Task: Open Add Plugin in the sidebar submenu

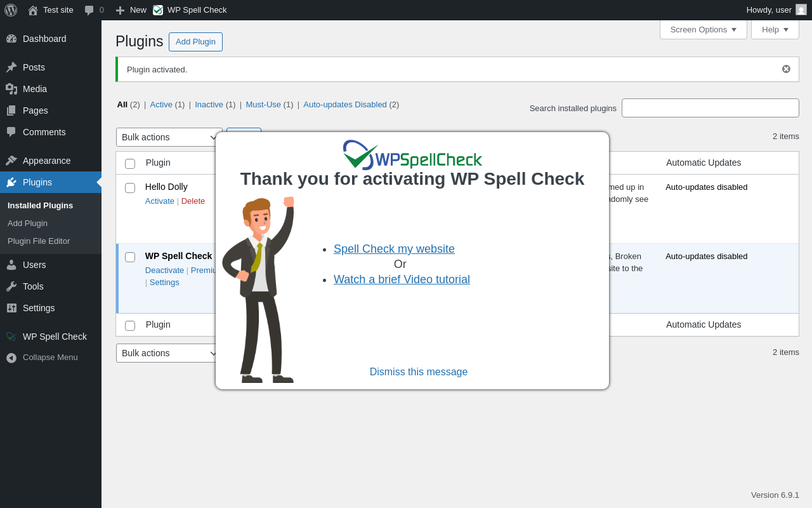Action: pyautogui.click(x=27, y=223)
